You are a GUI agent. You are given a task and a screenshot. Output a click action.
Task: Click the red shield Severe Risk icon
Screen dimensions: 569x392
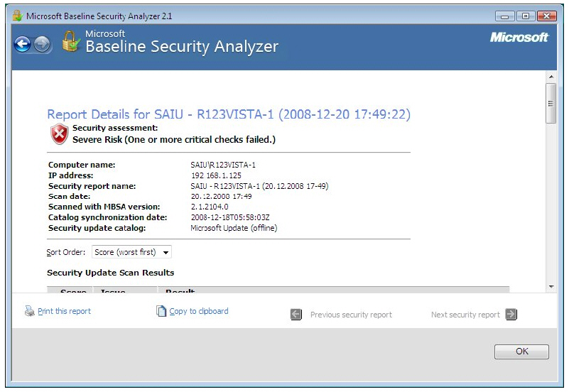[59, 134]
